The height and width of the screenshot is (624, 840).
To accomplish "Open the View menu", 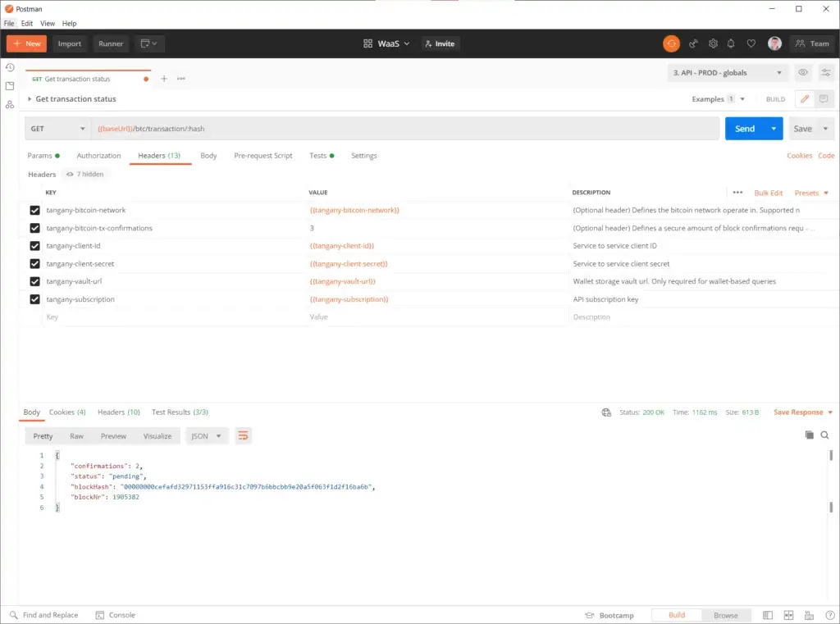I will coord(47,24).
